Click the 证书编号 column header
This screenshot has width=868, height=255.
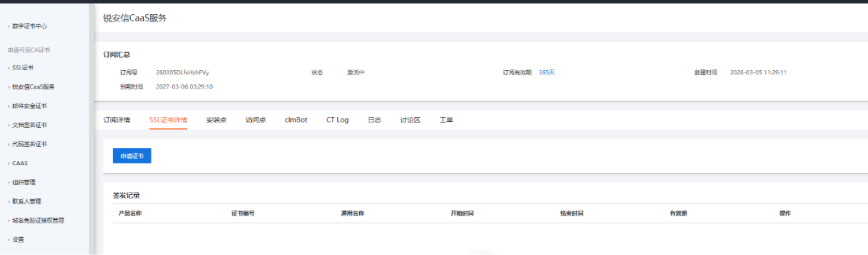[x=243, y=214]
